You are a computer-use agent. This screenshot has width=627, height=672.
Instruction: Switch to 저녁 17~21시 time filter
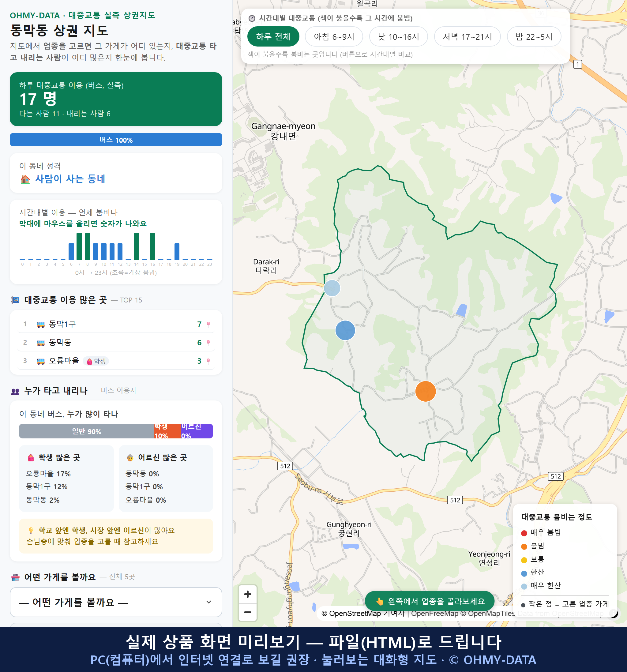tap(467, 36)
